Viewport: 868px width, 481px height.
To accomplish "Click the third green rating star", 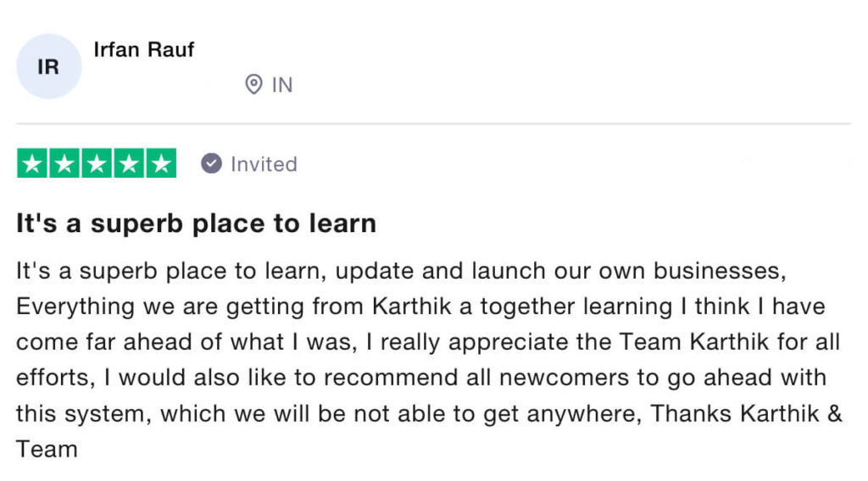I will [97, 163].
